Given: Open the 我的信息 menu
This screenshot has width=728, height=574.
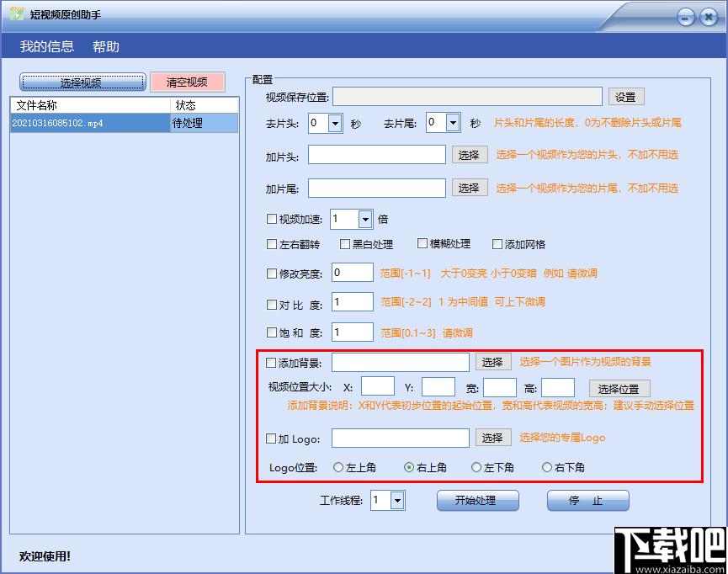Looking at the screenshot, I should point(47,46).
